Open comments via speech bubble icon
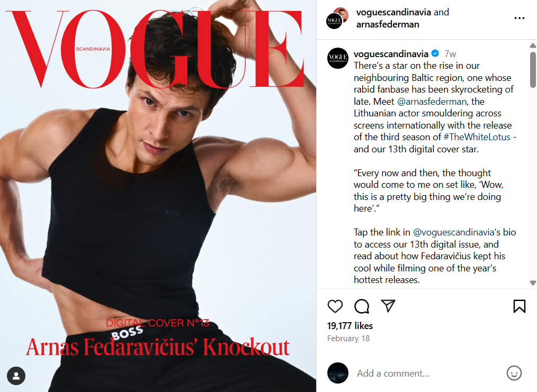 click(x=362, y=306)
